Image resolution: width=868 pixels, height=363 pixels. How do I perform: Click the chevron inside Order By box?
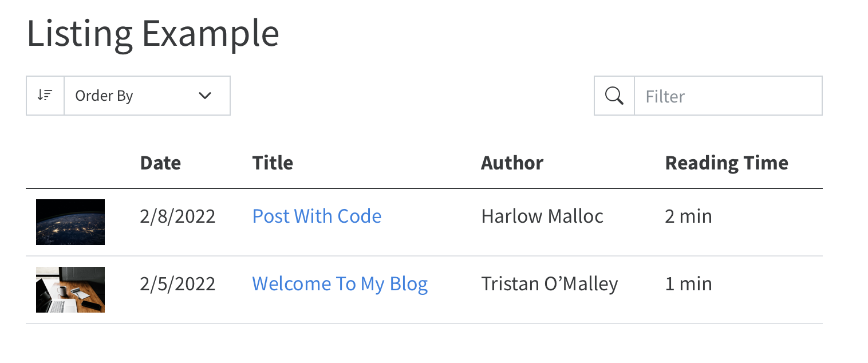click(205, 96)
